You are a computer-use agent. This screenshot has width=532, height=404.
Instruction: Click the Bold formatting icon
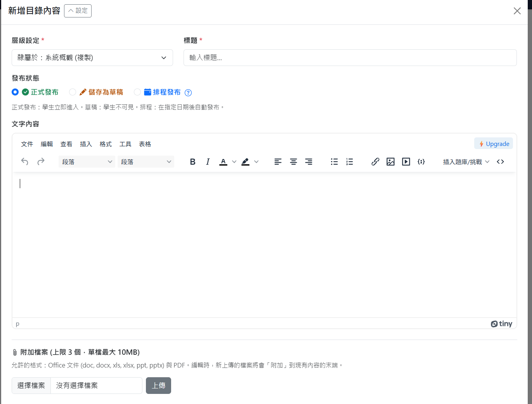(x=192, y=162)
